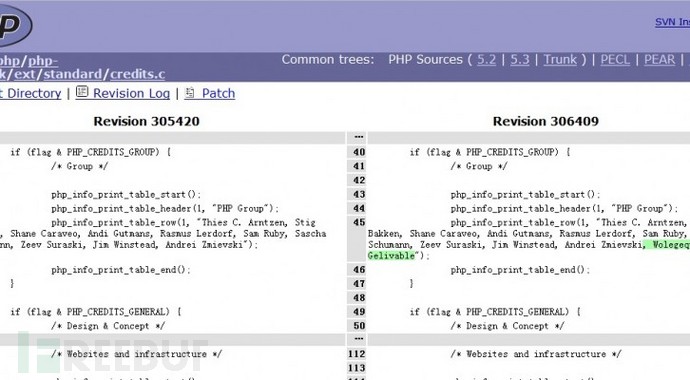
Task: Open the Revision Log link
Action: tap(131, 93)
